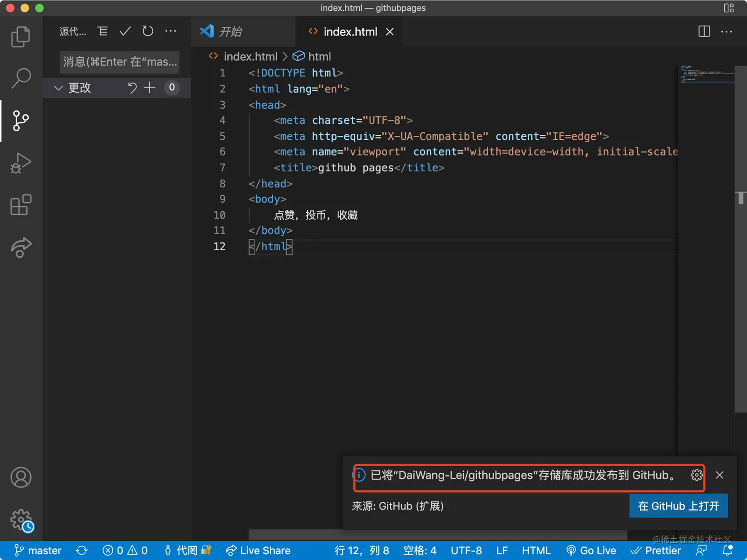Image resolution: width=747 pixels, height=560 pixels.
Task: Click the changes count badge 0
Action: coord(172,88)
